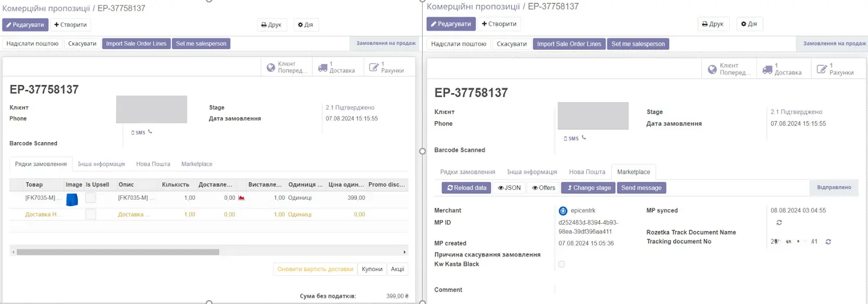Sort order lines by the Кількість column header

(176, 185)
